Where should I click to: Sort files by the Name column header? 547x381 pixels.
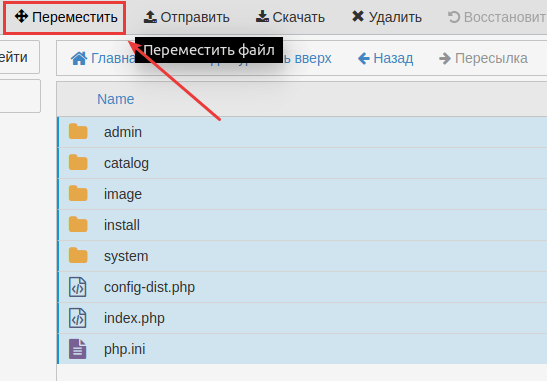pos(115,99)
